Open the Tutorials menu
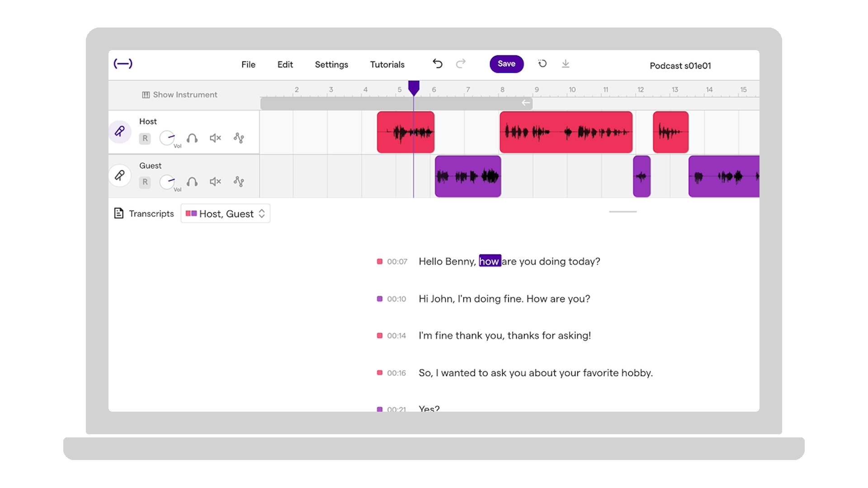The image size is (868, 488). coord(387,65)
